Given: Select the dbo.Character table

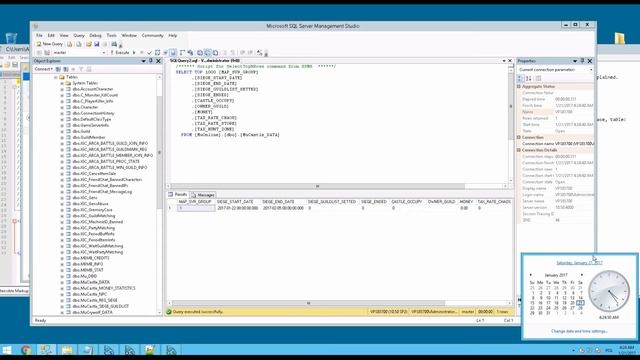Looking at the screenshot, I should tap(85, 107).
